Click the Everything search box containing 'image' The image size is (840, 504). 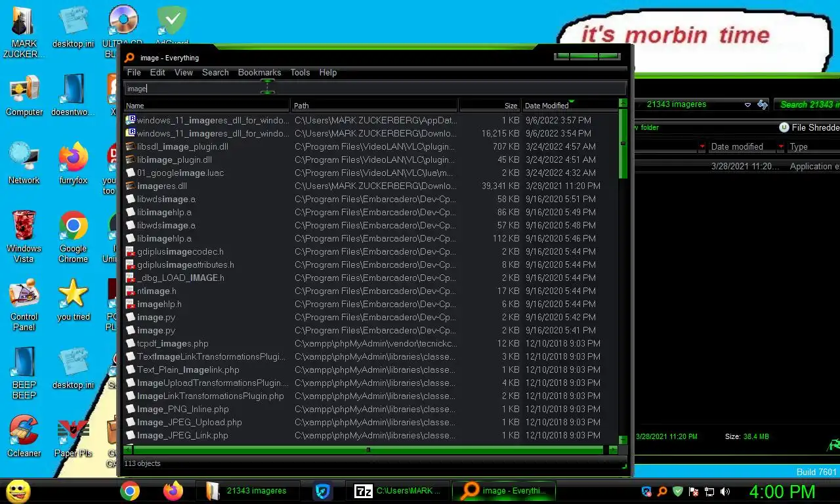374,89
